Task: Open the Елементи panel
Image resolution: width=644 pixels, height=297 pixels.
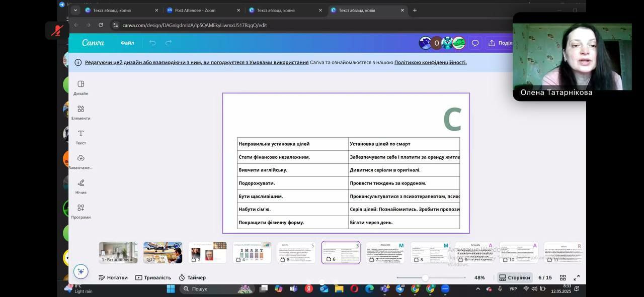Action: pos(80,112)
